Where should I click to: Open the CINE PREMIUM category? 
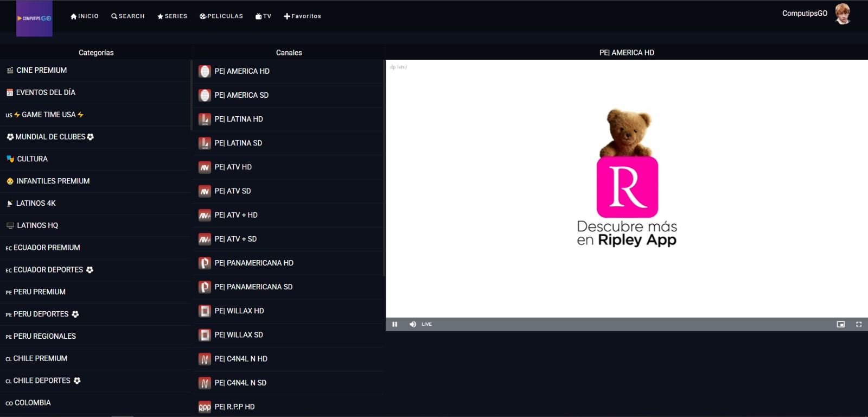(x=41, y=71)
